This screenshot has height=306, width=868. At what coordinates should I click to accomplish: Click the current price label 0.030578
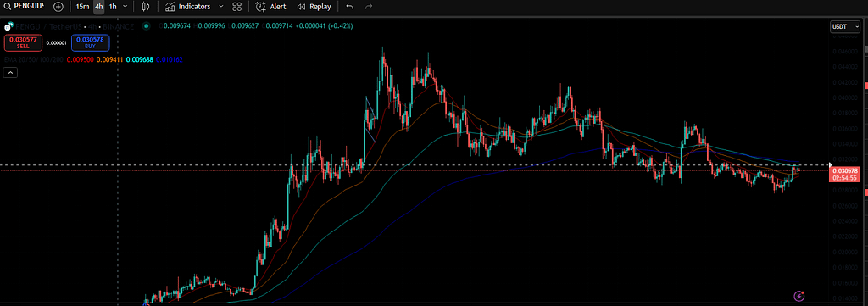pyautogui.click(x=844, y=171)
